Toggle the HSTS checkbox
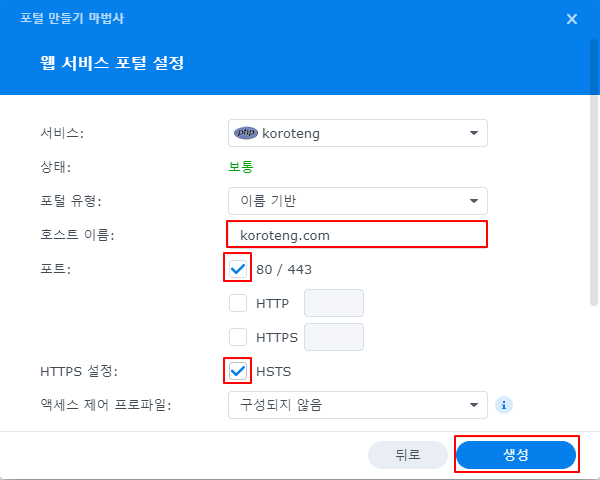600x480 pixels. 238,371
